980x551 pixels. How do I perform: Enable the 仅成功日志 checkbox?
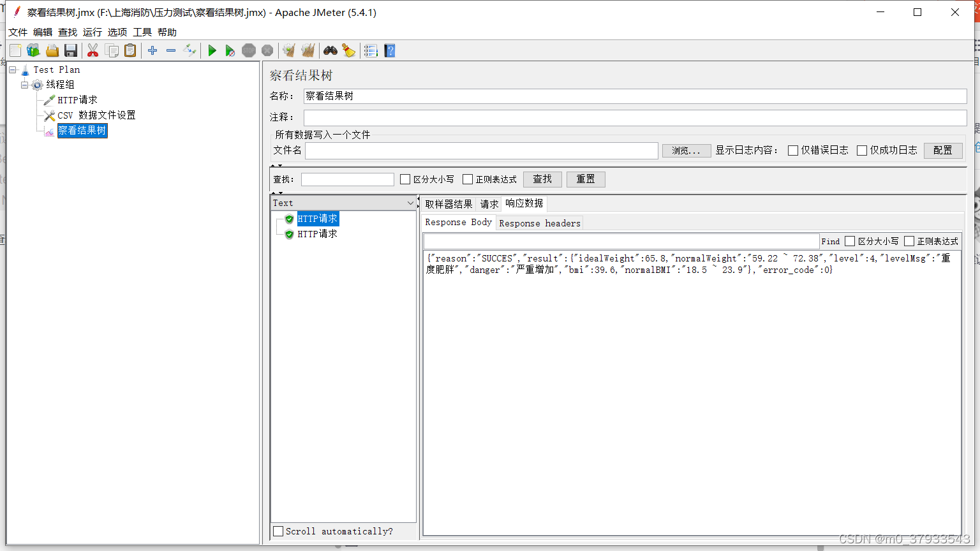tap(862, 151)
